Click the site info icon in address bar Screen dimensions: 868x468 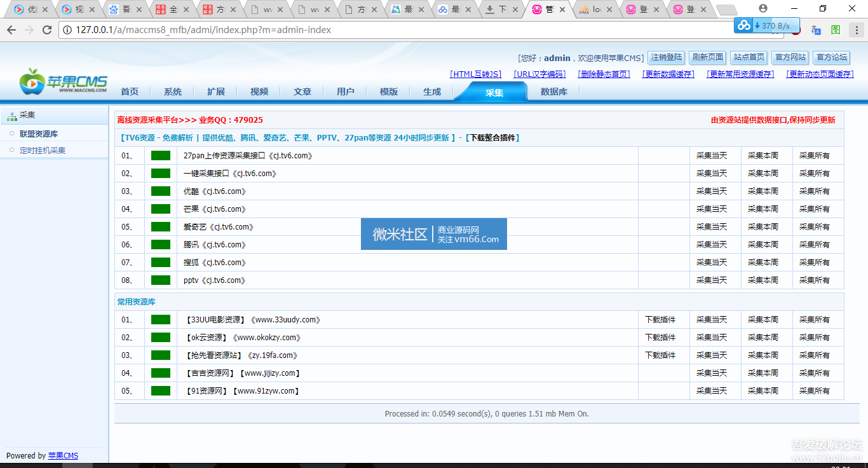pos(68,30)
